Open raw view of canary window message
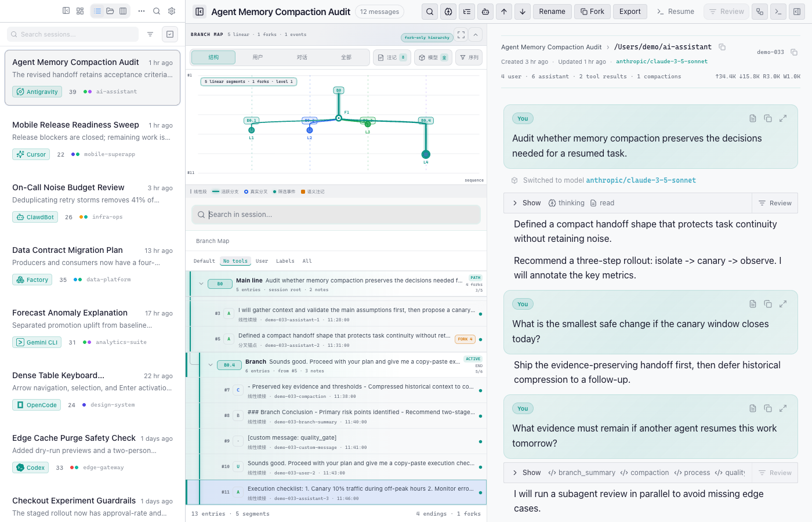Image resolution: width=812 pixels, height=522 pixels. click(753, 304)
